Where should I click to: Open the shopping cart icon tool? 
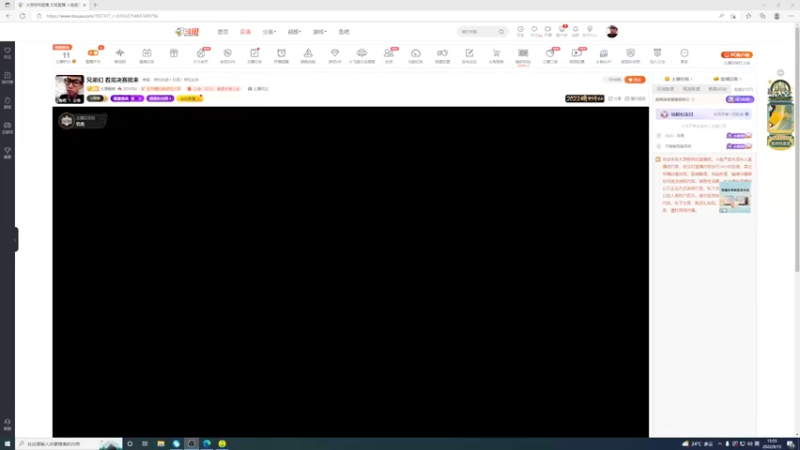pos(496,53)
